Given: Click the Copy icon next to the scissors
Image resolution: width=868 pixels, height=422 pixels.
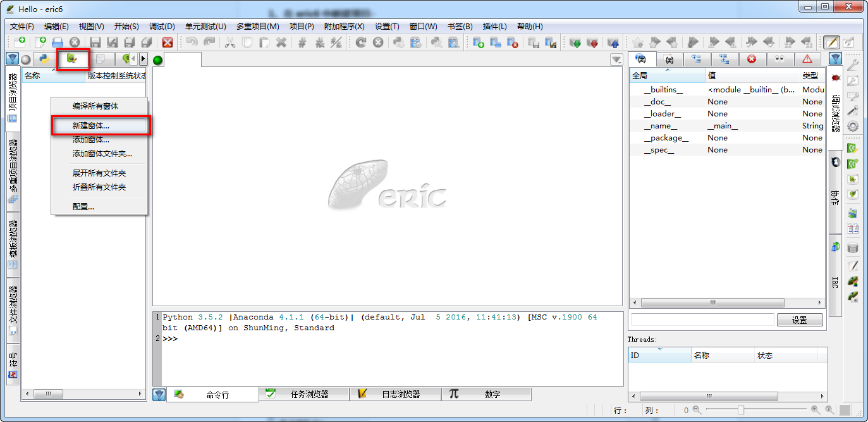Looking at the screenshot, I should click(x=247, y=42).
